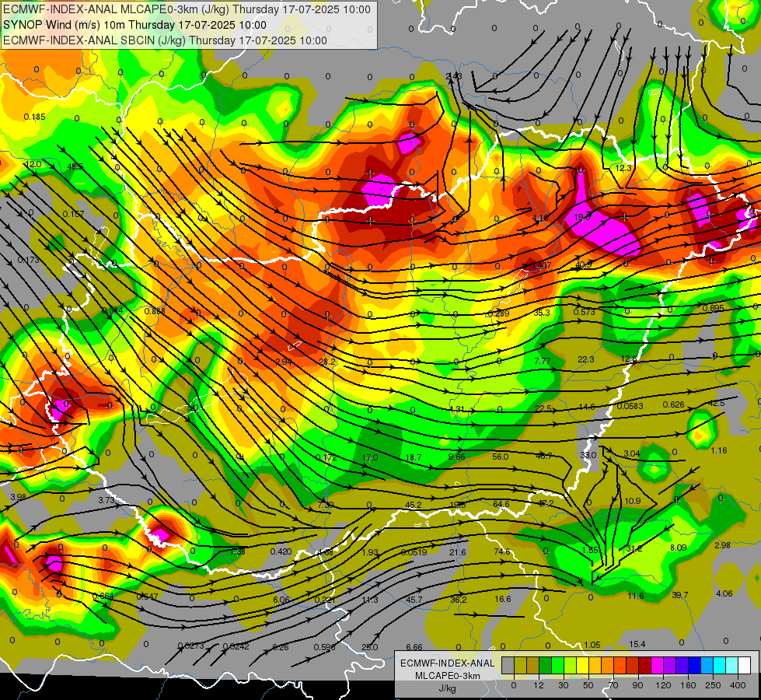Click the map value '45.7'

point(414,600)
